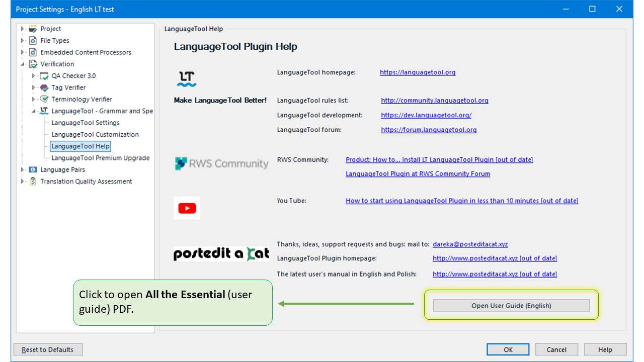This screenshot has height=362, width=644.
Task: Click the File Types icon
Action: (x=33, y=41)
